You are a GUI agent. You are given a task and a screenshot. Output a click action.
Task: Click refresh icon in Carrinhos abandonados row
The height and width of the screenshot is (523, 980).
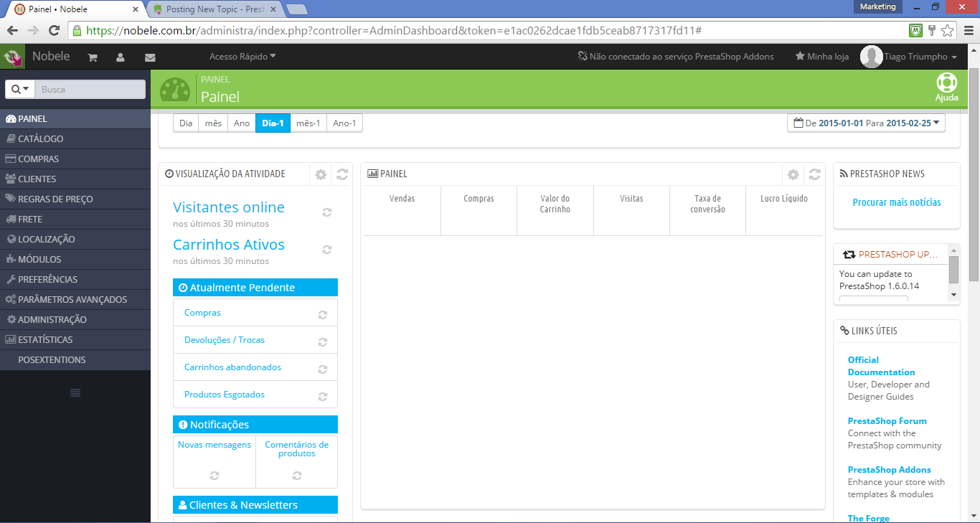coord(323,369)
